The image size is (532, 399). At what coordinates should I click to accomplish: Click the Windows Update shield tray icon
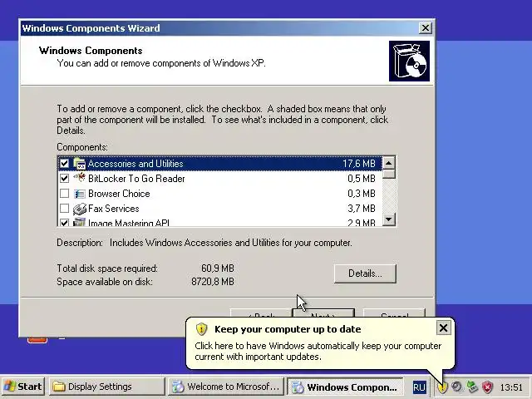tap(442, 387)
